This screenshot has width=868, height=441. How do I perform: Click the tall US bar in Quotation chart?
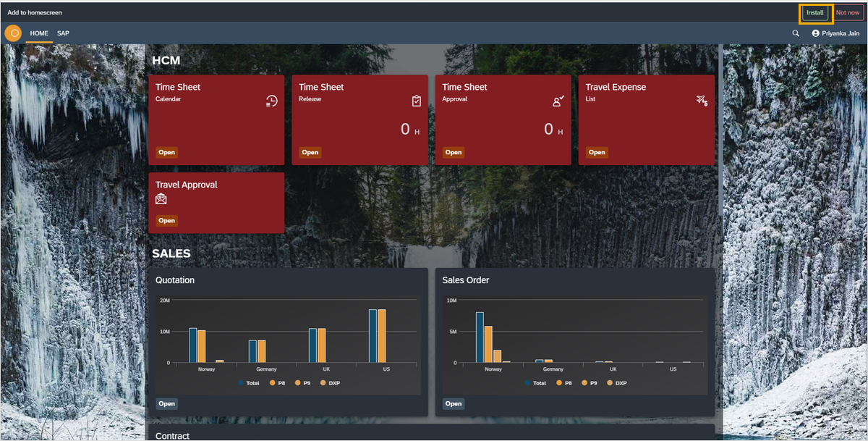pos(373,336)
